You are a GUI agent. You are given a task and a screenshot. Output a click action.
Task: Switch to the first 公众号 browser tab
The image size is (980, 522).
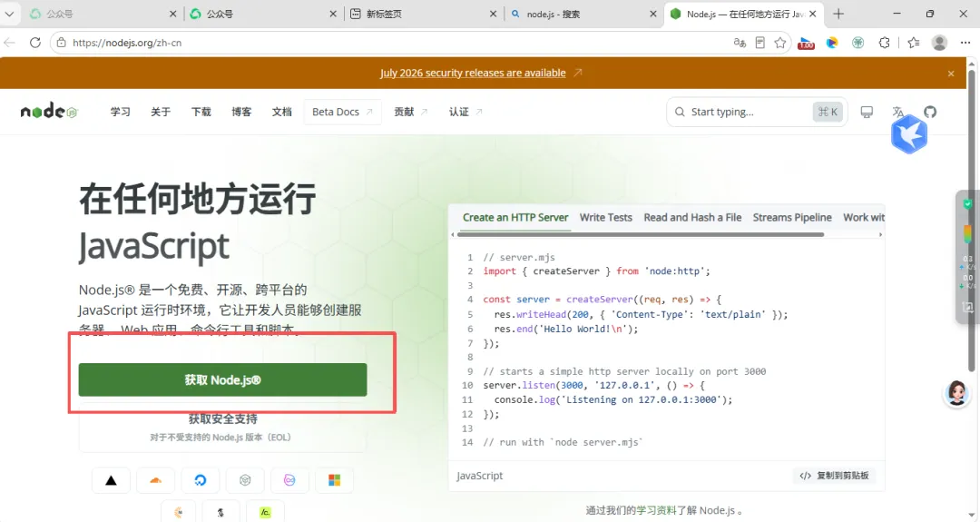(x=103, y=14)
